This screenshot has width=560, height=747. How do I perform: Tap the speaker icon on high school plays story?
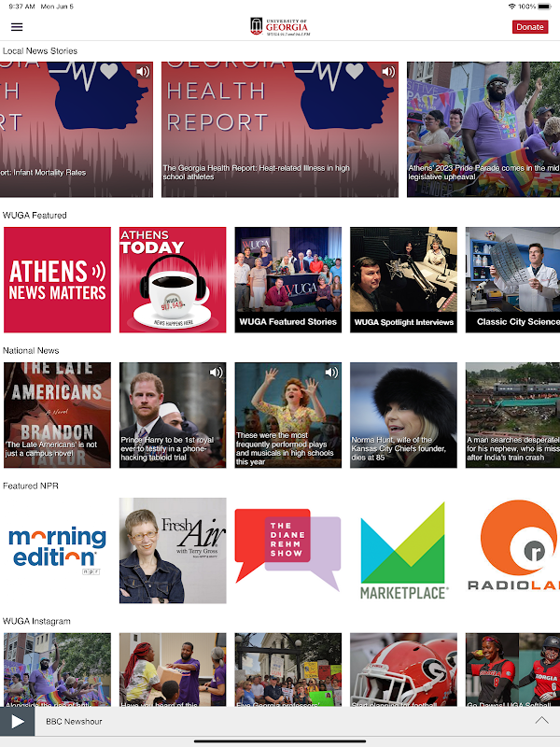click(331, 372)
